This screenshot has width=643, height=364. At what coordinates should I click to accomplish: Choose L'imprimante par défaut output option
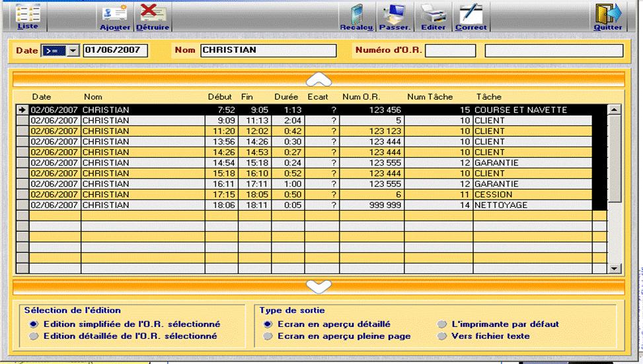pyautogui.click(x=441, y=324)
